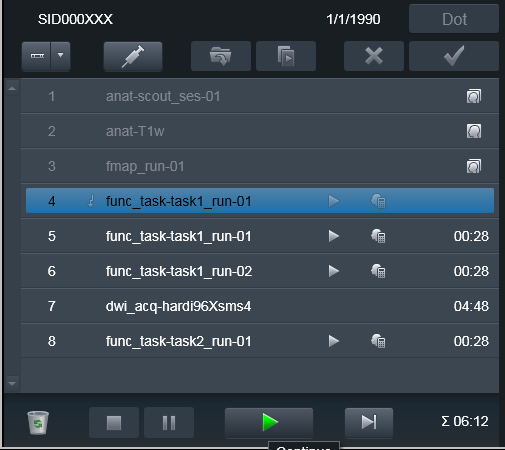
Task: Click the patient ID SID000XXX
Action: pos(75,19)
